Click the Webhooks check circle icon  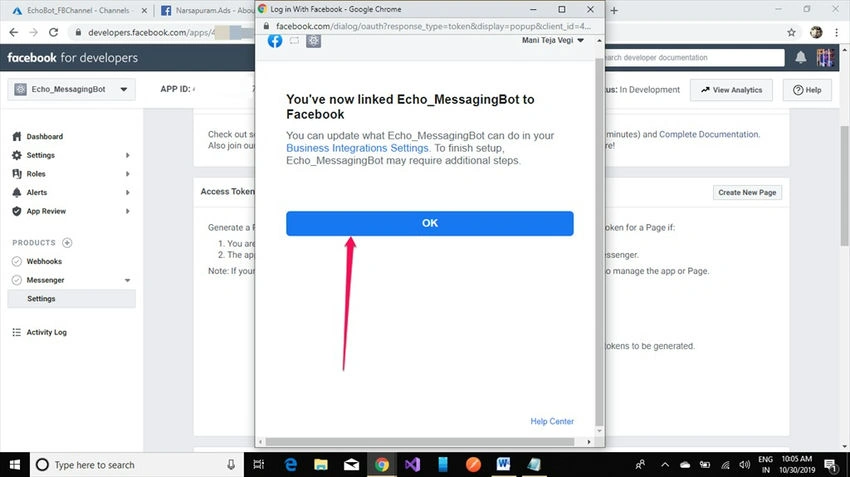tap(17, 261)
